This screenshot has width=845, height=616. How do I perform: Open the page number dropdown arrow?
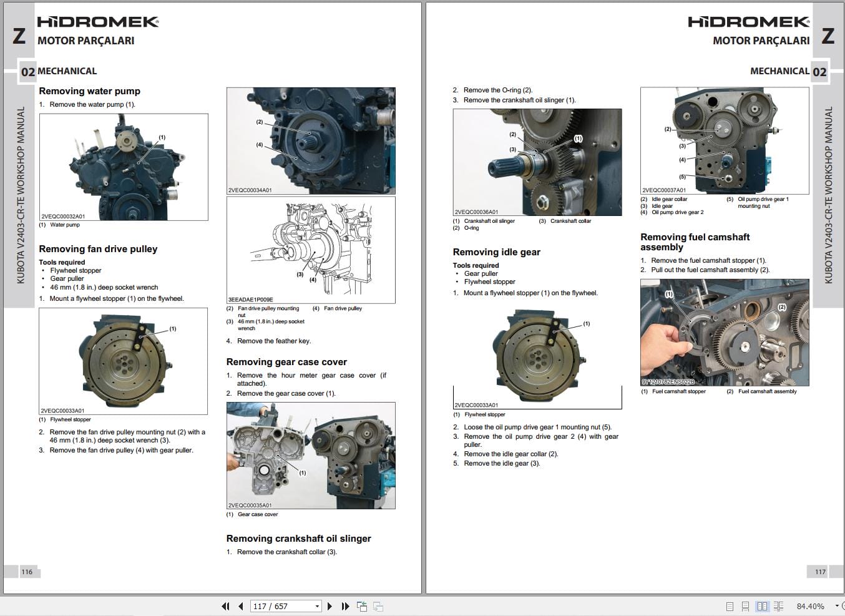(317, 606)
